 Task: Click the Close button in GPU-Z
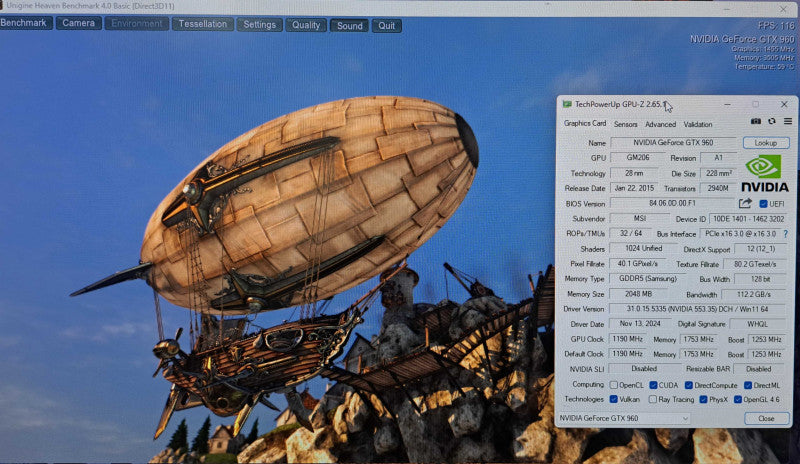(766, 419)
